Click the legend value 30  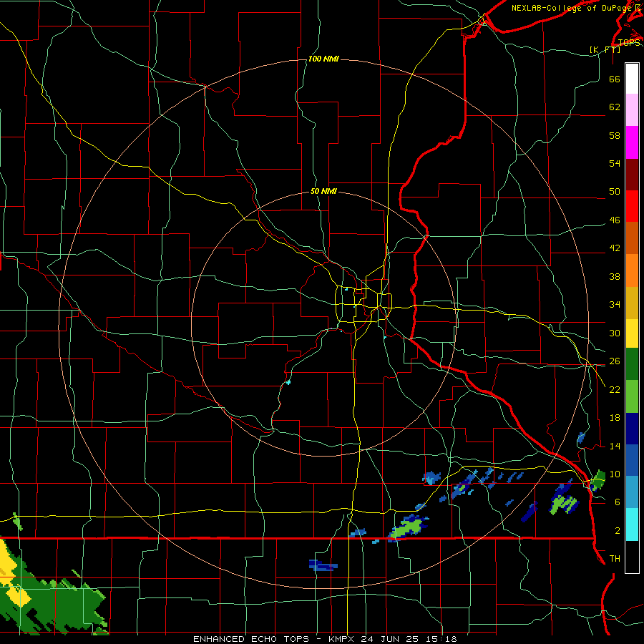(x=615, y=333)
